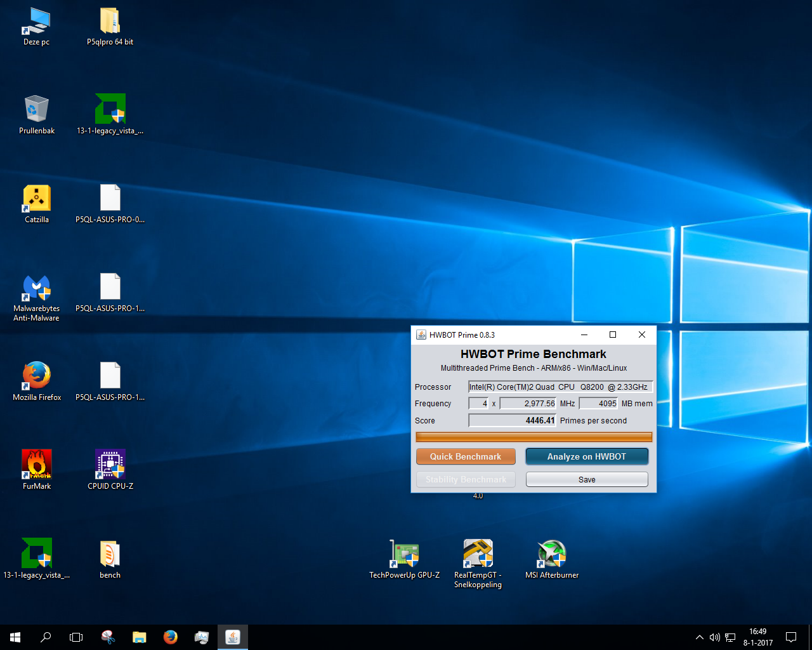Open taskbar search magnifier

coord(46,637)
